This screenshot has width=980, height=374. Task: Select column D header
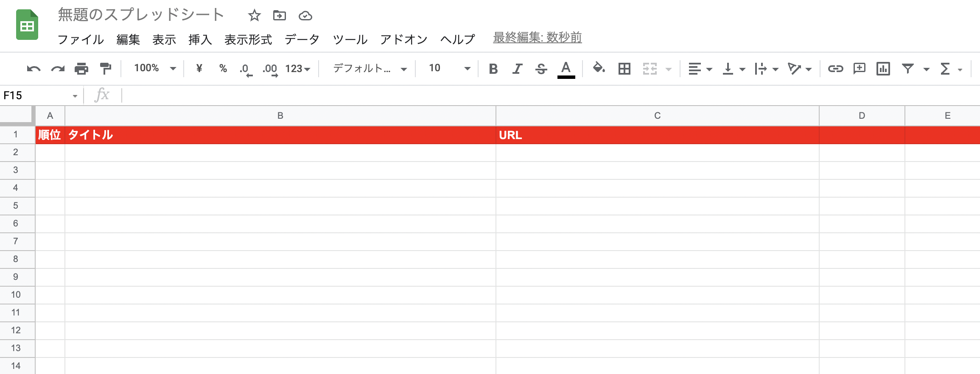click(x=862, y=115)
